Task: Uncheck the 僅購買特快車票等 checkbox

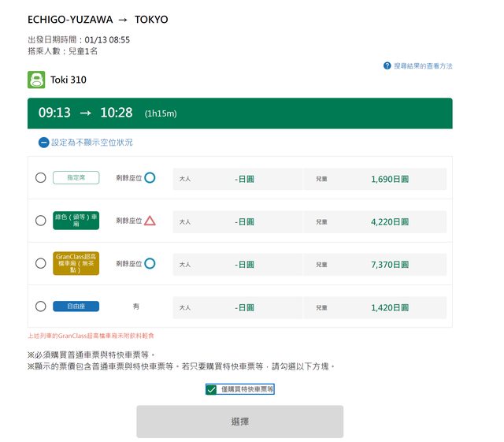Action: coord(211,389)
